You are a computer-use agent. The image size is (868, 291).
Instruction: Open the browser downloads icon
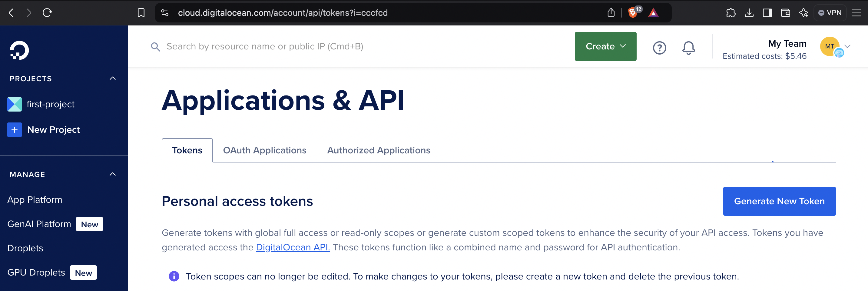(x=749, y=13)
